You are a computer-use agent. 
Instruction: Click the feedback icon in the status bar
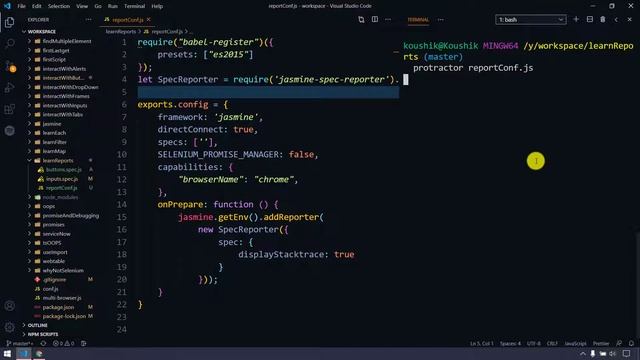(x=619, y=343)
